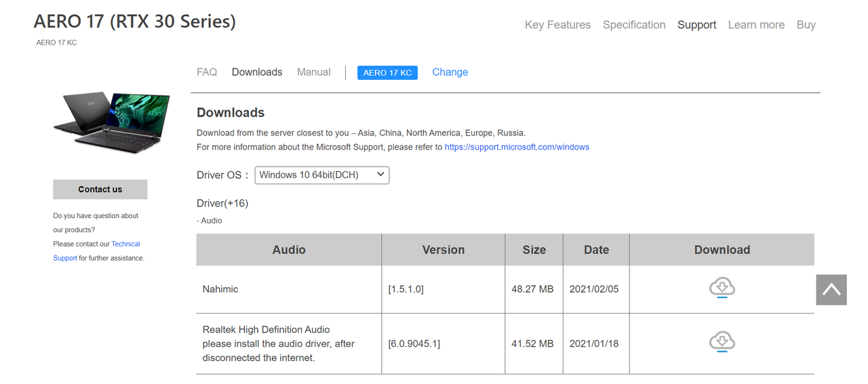Click the AERO 17 KC model badge
The height and width of the screenshot is (384, 868).
387,72
